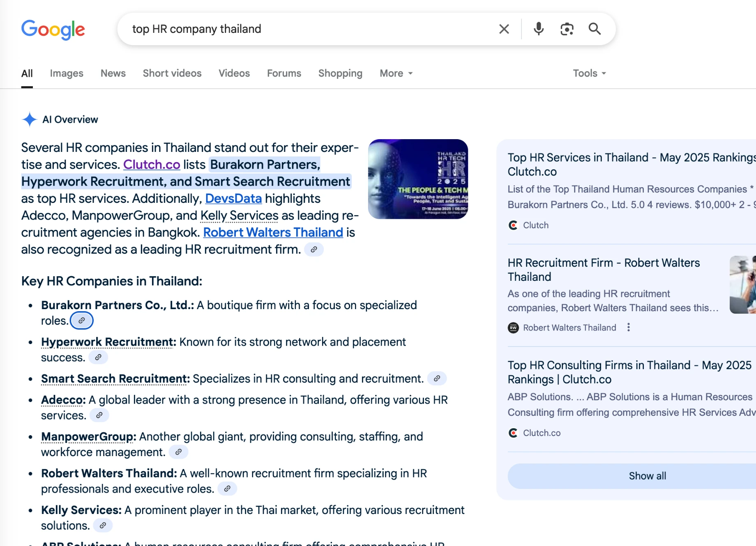Open the Short videos tab
The width and height of the screenshot is (756, 546).
pyautogui.click(x=172, y=73)
